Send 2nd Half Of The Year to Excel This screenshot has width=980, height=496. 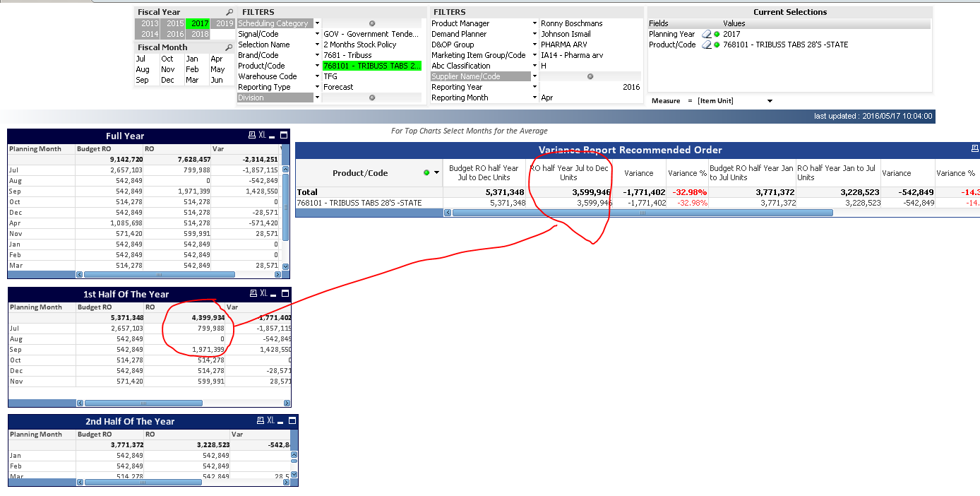(x=270, y=420)
